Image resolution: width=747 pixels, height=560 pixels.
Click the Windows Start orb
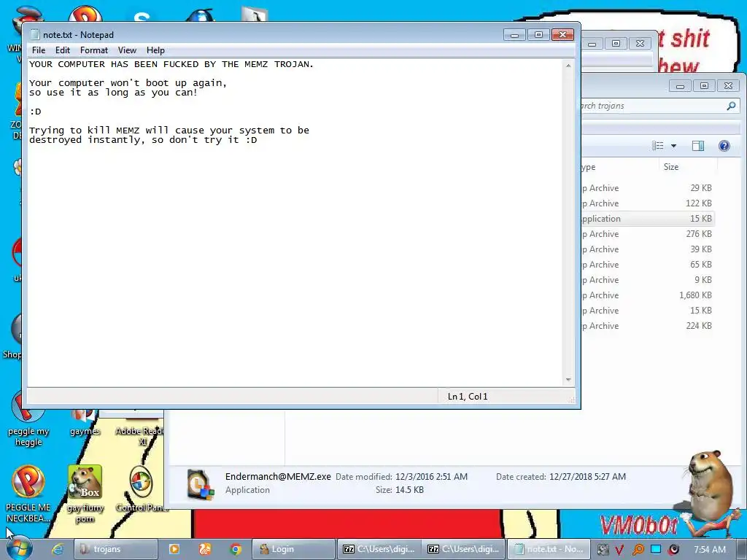20,549
